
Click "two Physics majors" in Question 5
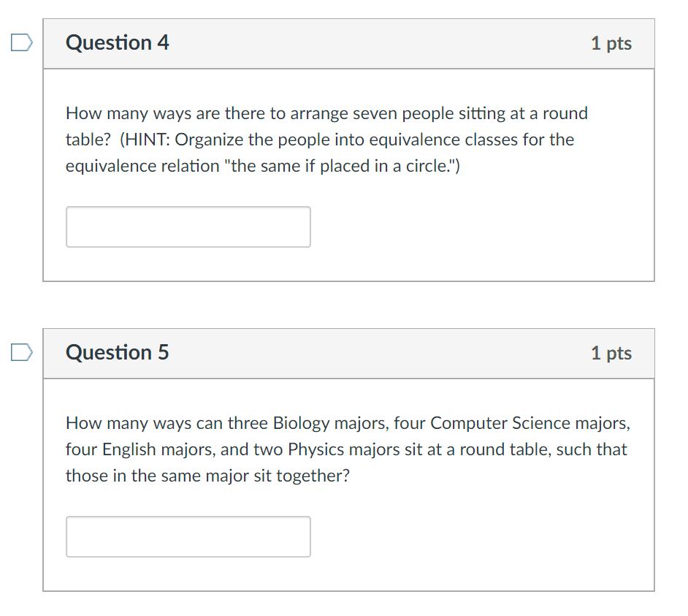pos(326,449)
